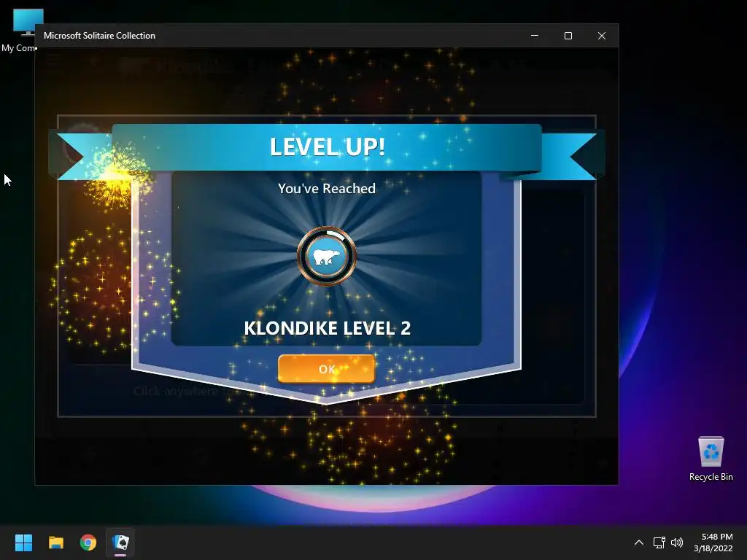
Task: Click the polar bear level badge
Action: 326,256
